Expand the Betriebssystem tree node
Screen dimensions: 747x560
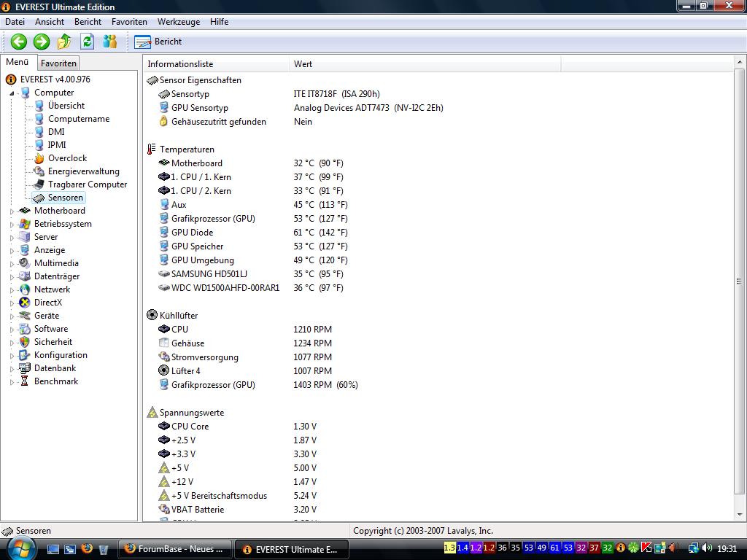click(12, 225)
